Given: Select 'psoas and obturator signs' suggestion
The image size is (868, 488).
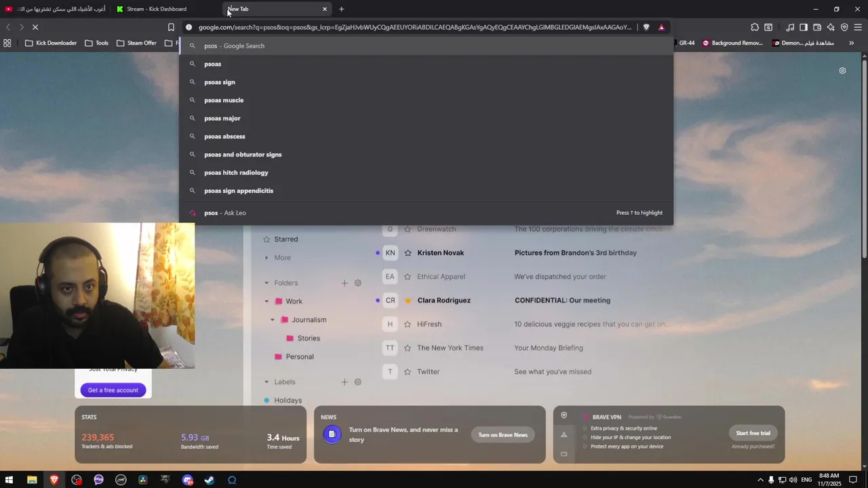Looking at the screenshot, I should coord(426,155).
